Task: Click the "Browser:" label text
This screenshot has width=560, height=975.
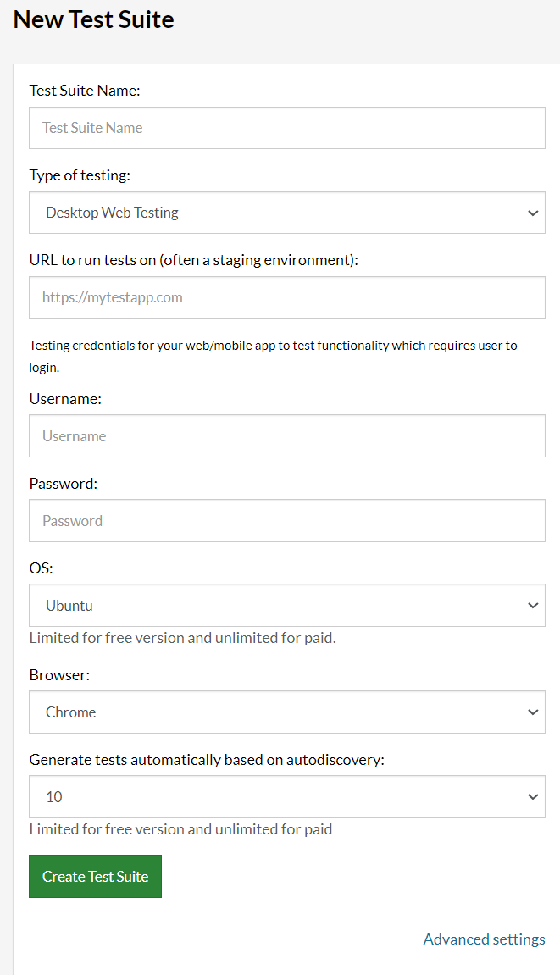Action: pos(60,674)
